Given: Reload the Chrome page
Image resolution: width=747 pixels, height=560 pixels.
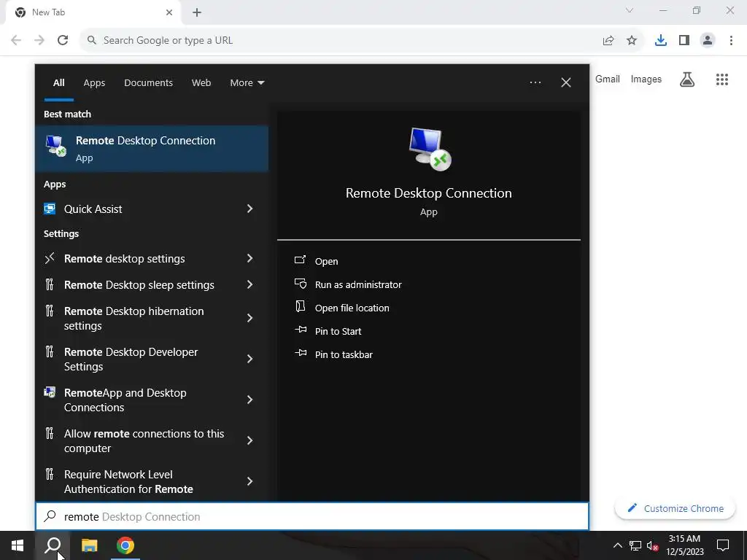Looking at the screenshot, I should [x=63, y=40].
